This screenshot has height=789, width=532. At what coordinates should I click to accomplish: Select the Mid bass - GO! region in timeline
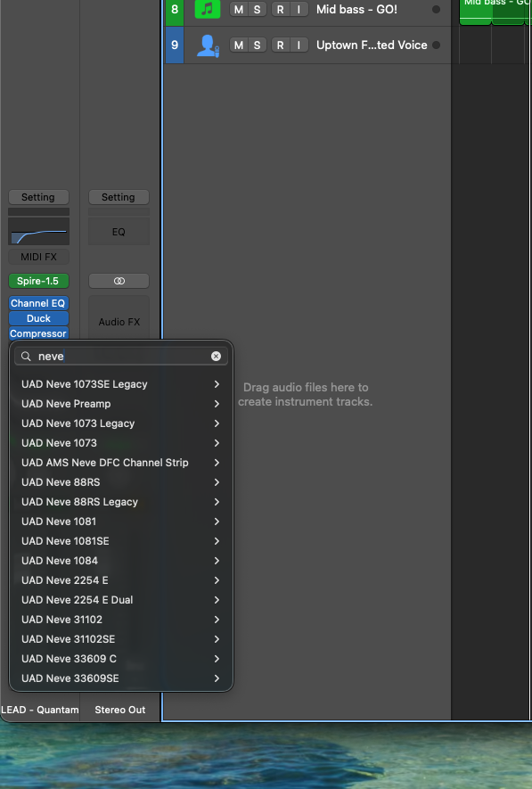(495, 11)
